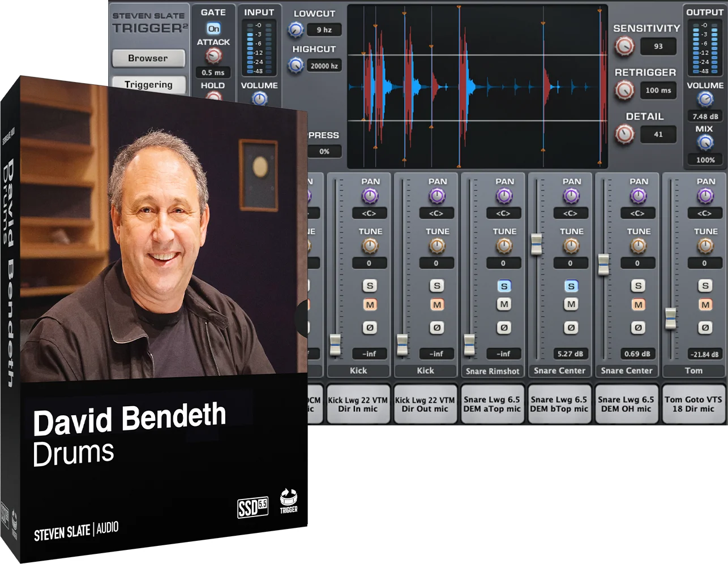
Task: Select the -21.84 dB Tom level value
Action: pyautogui.click(x=705, y=354)
